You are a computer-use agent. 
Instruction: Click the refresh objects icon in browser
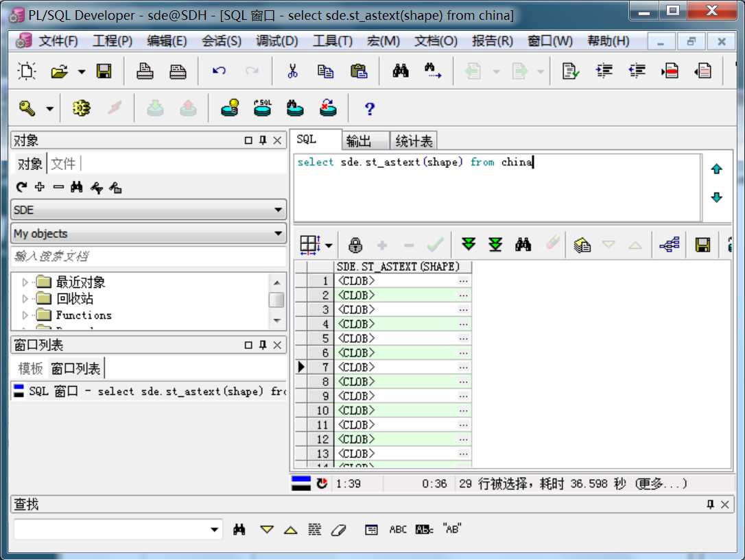[21, 187]
